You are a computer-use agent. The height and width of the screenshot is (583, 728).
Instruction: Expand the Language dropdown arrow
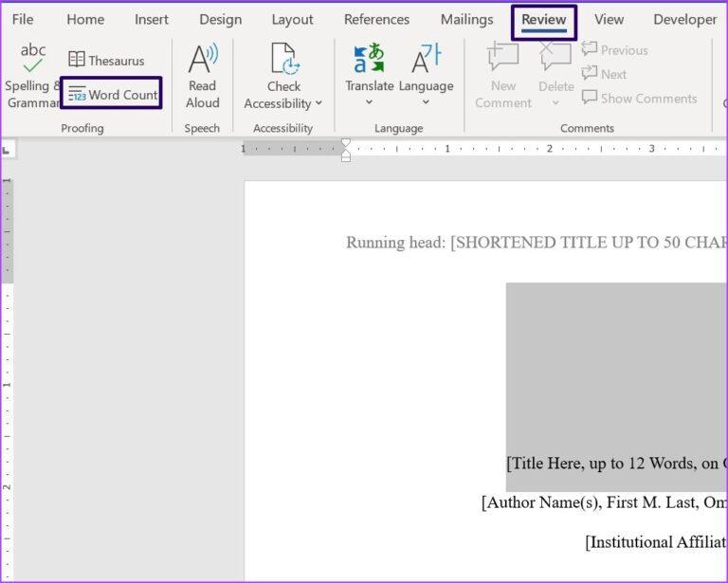(x=426, y=102)
